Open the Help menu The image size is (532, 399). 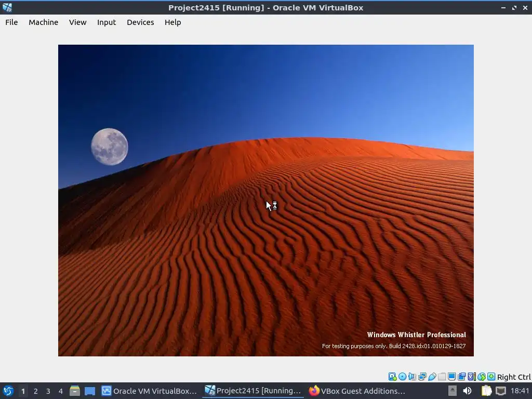tap(172, 22)
